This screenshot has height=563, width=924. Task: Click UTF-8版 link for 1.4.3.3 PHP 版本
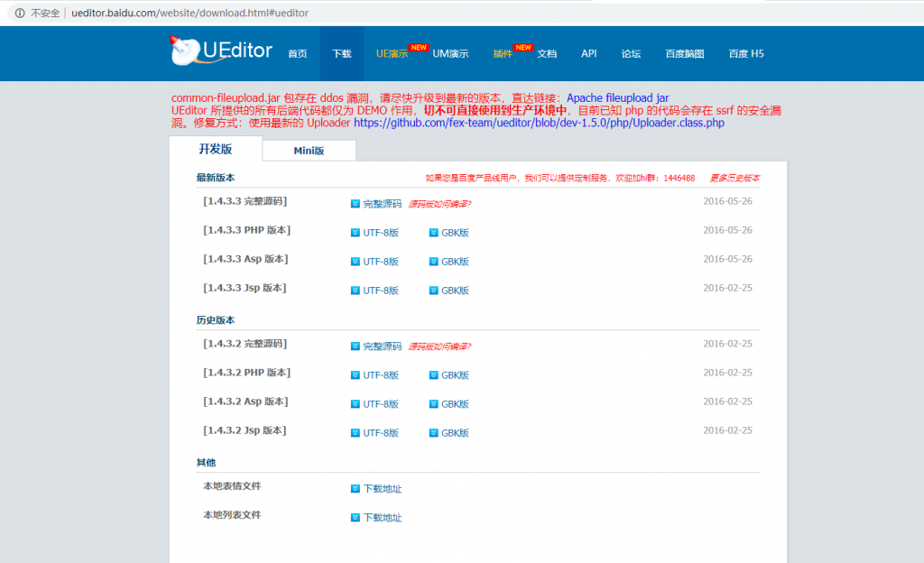(381, 233)
